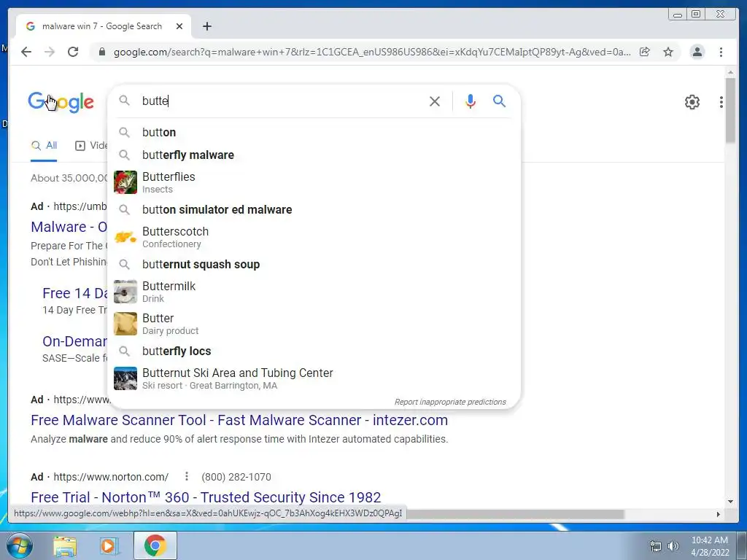This screenshot has width=747, height=560.
Task: Click the blue search magnifier button
Action: click(499, 101)
